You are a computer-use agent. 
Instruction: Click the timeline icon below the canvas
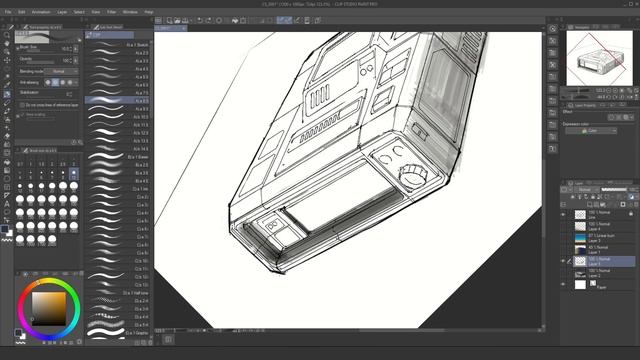click(168, 339)
